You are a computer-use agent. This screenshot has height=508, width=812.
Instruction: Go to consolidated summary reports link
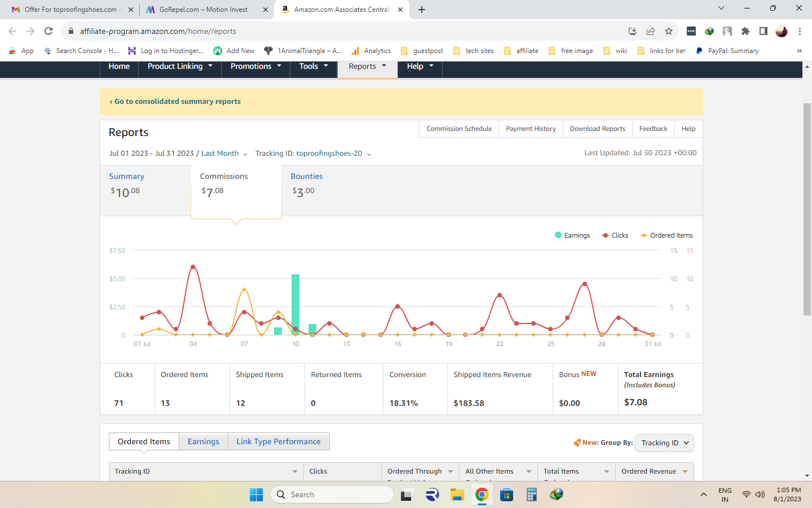click(175, 102)
